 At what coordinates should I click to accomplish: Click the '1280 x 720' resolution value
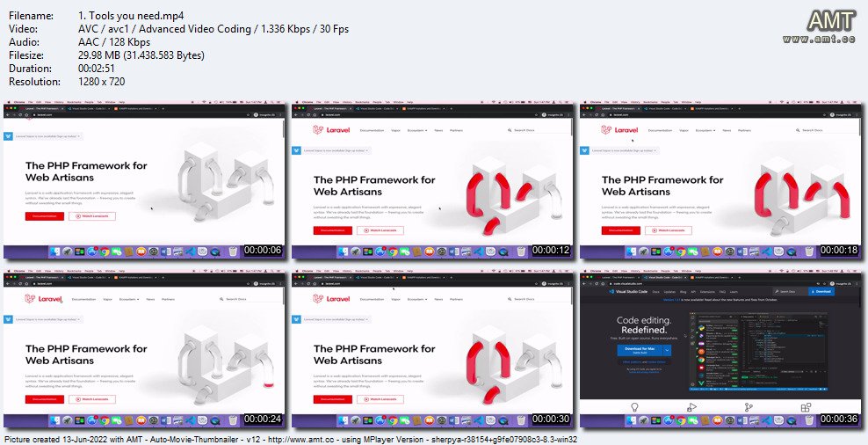click(102, 82)
